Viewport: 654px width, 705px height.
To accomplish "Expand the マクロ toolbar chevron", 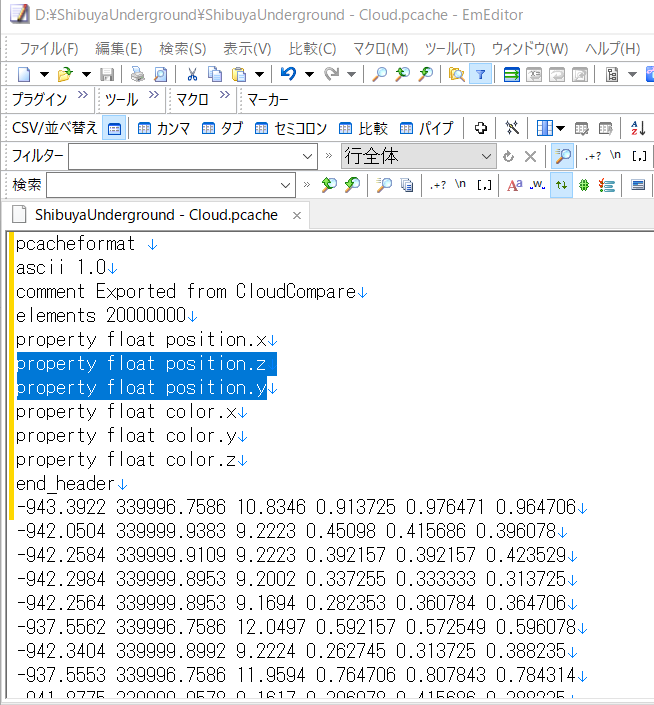I will (x=225, y=95).
